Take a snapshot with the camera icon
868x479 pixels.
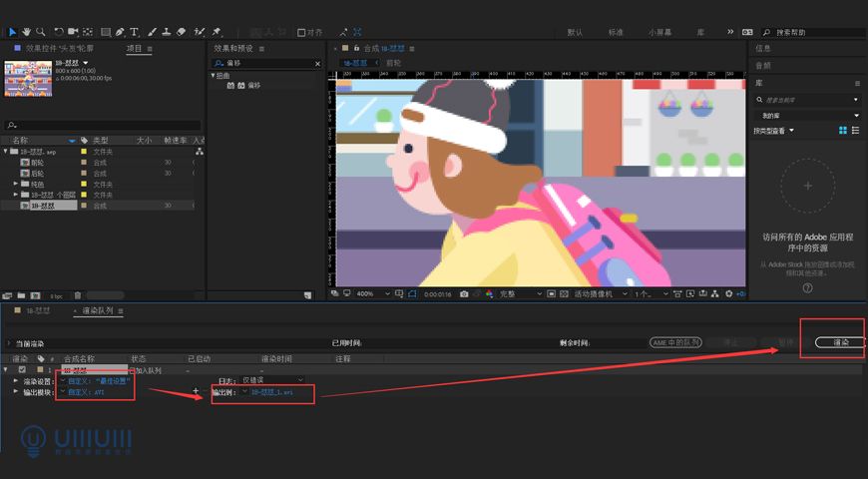coord(464,294)
